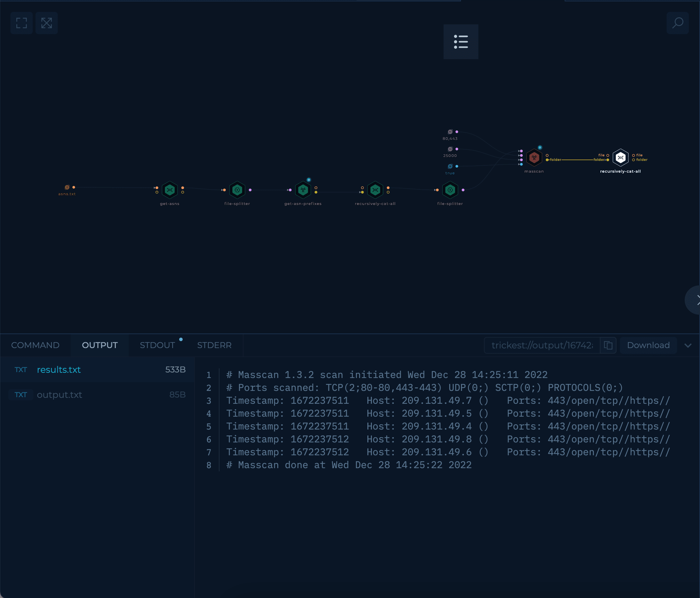Select the true boolean parameter node
The height and width of the screenshot is (598, 700).
(x=450, y=166)
